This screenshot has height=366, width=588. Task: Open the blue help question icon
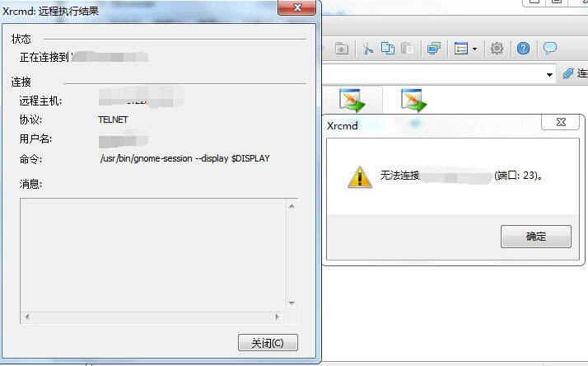click(523, 49)
